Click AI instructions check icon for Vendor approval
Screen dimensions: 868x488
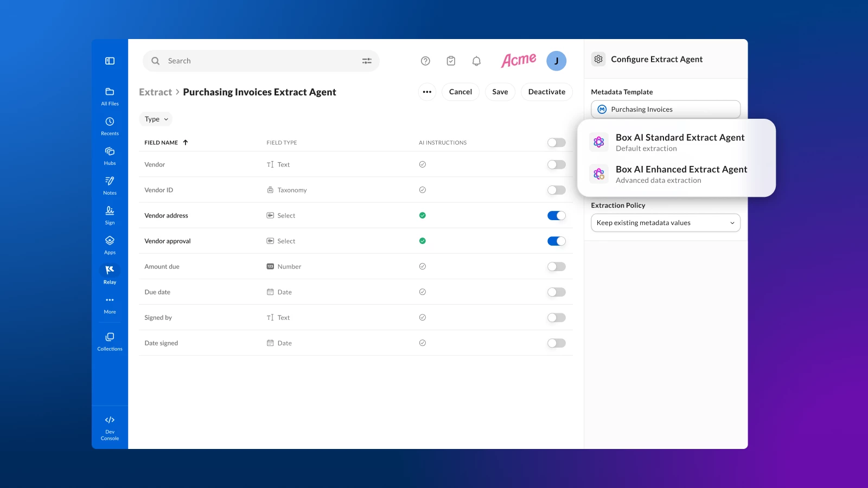(x=423, y=241)
